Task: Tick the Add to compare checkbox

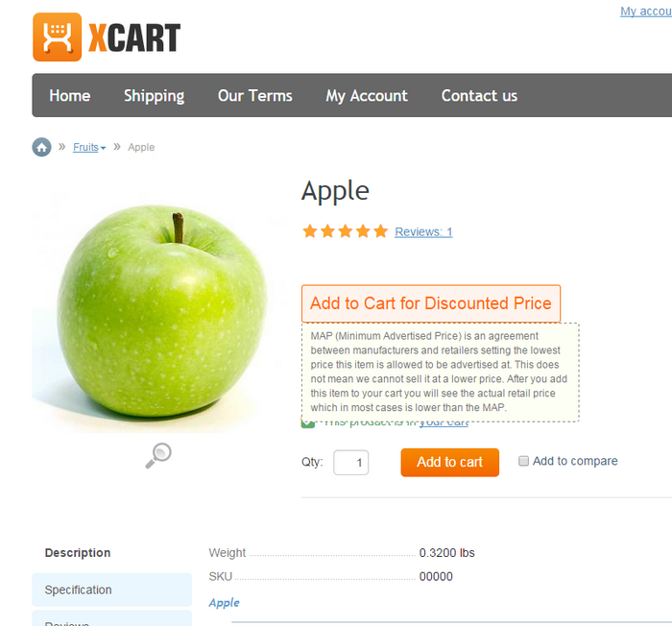Action: click(x=523, y=461)
